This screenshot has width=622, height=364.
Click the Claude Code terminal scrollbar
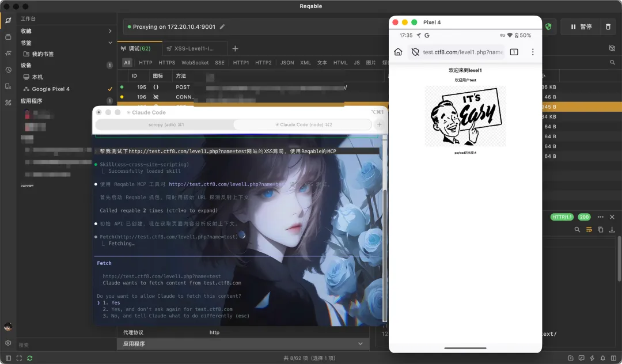pyautogui.click(x=384, y=255)
